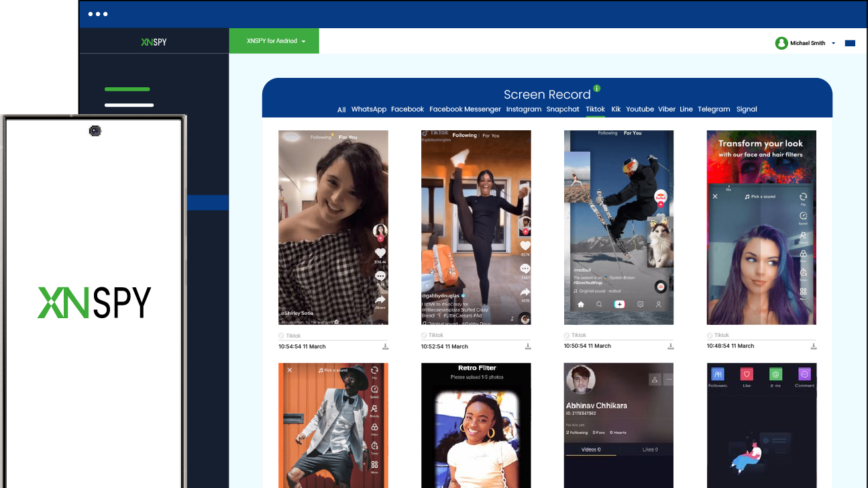
Task: Open the Abhinav Chhikara profile screenshot
Action: (618, 425)
